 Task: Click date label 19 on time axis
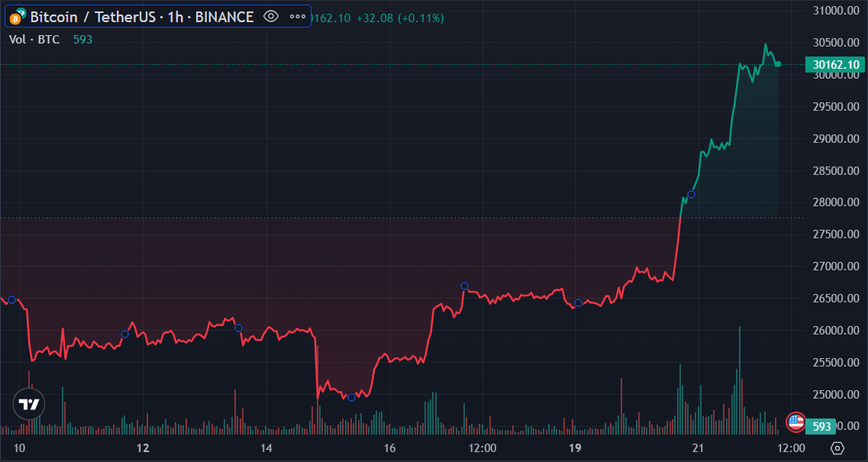point(575,447)
